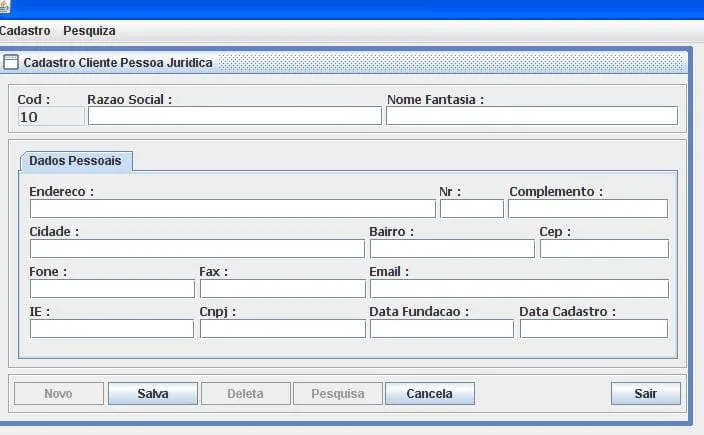Viewport: 704px width, 435px height.
Task: Click the Java application icon in title bar
Action: tap(5, 7)
